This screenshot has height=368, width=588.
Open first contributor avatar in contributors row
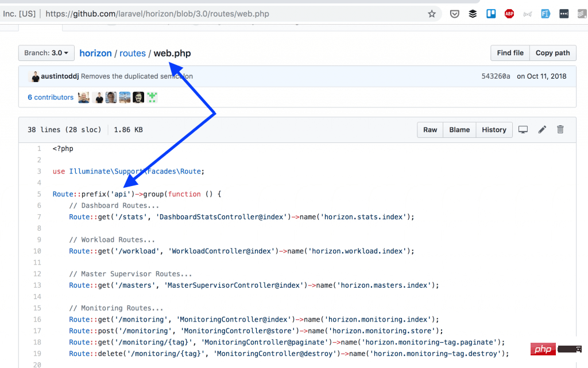coord(84,98)
